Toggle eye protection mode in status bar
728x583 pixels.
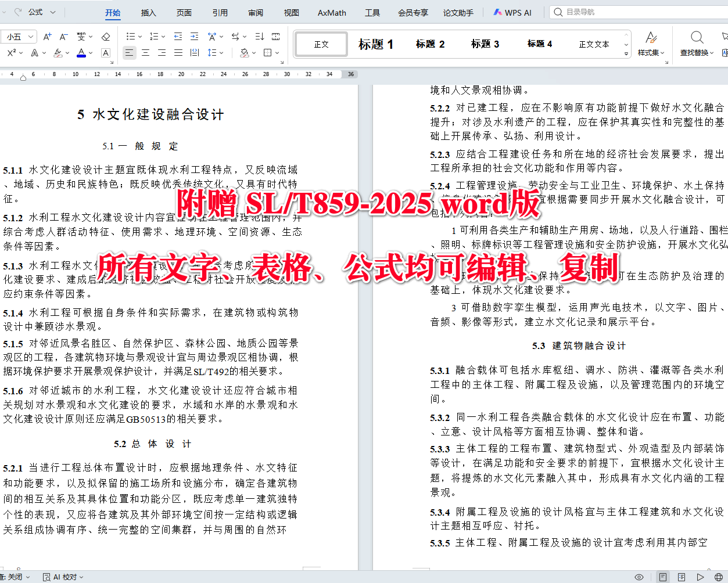tap(639, 577)
